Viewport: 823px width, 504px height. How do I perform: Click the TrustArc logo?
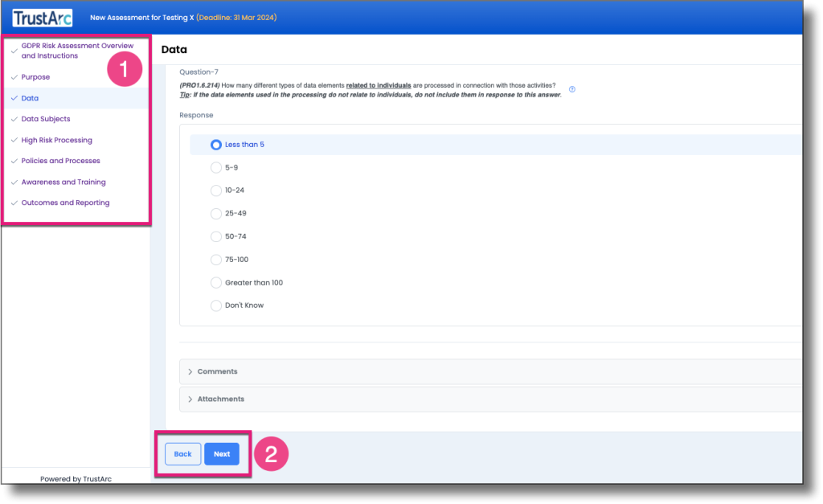tap(43, 18)
